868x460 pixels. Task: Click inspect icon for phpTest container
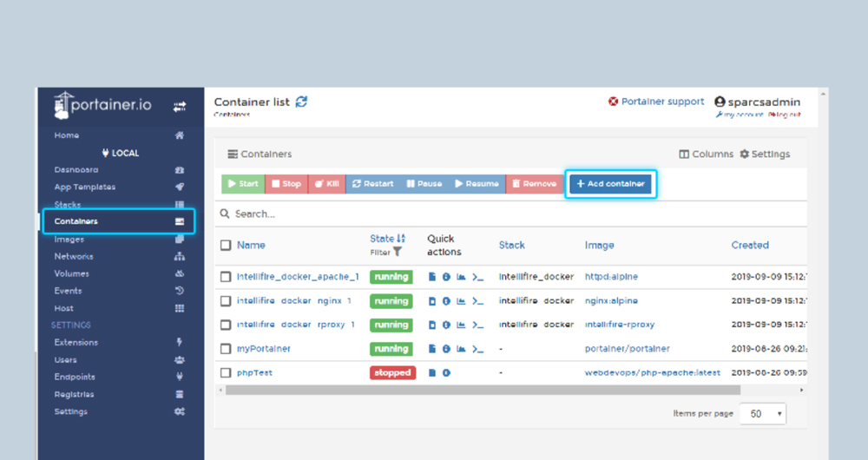(x=446, y=372)
